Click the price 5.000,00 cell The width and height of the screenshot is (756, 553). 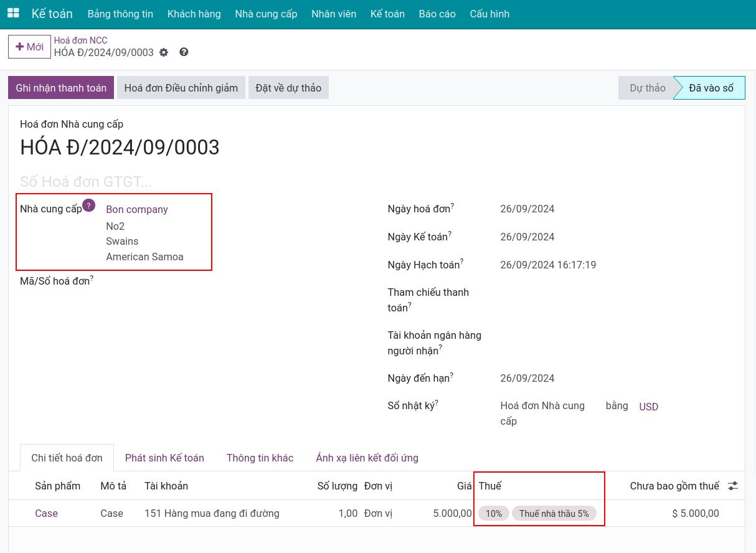point(452,513)
